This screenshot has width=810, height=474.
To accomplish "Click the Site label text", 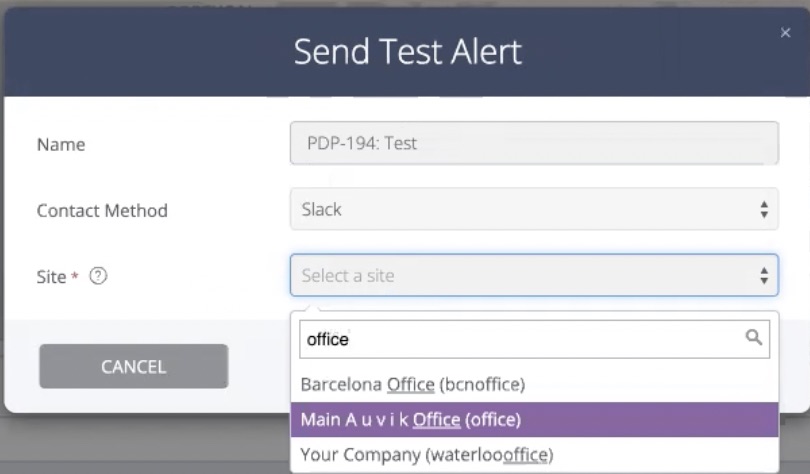I will [x=51, y=277].
